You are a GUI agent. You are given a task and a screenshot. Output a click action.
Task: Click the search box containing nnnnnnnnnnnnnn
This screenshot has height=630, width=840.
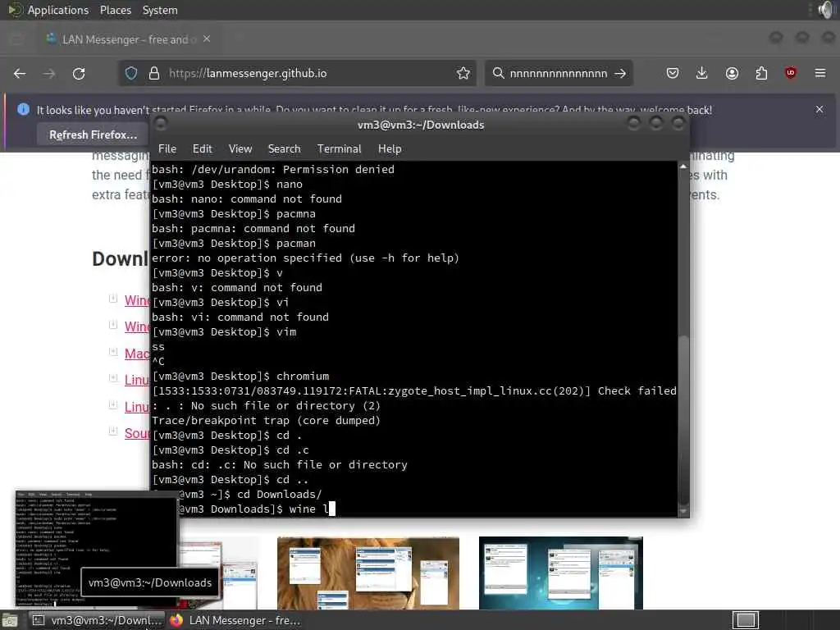click(558, 73)
